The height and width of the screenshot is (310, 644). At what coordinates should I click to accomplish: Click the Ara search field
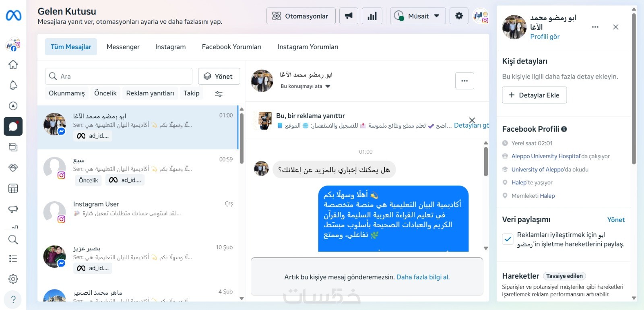(x=119, y=76)
